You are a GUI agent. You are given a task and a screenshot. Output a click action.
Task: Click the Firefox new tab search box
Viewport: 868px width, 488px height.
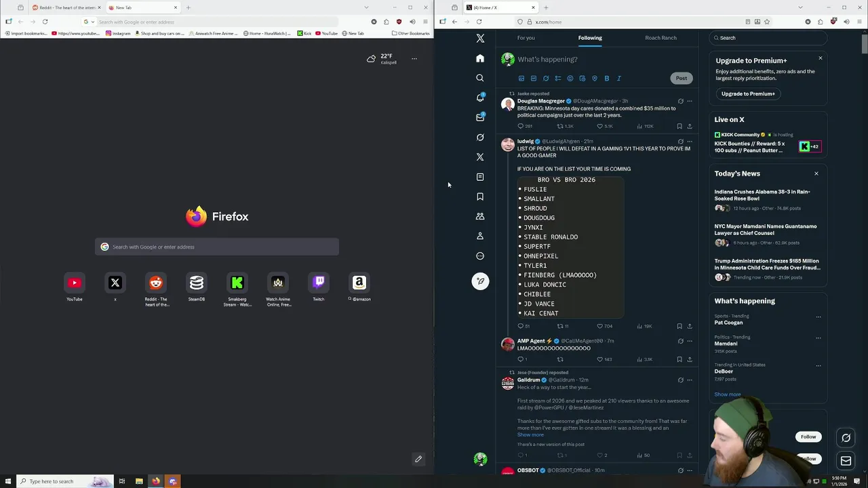click(217, 247)
